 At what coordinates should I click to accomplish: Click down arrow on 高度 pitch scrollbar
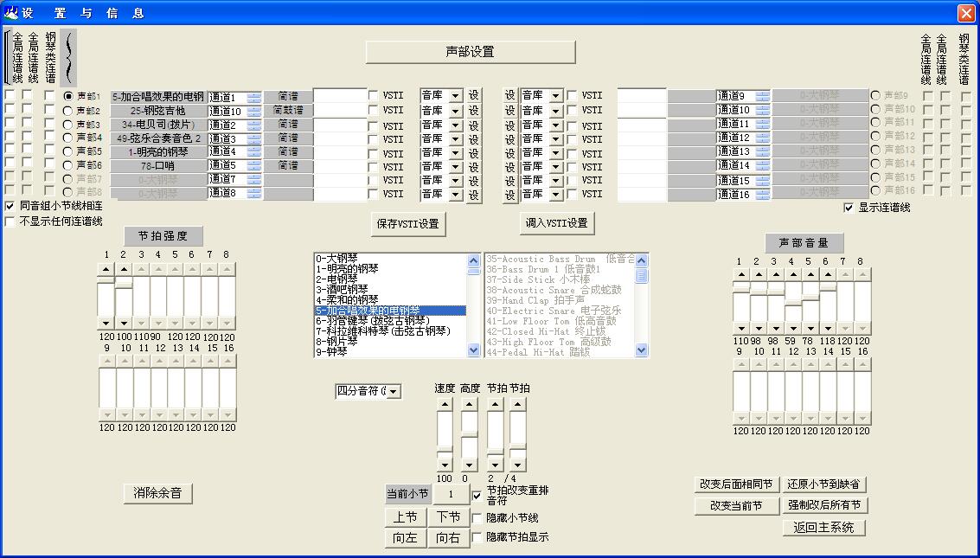pyautogui.click(x=469, y=466)
